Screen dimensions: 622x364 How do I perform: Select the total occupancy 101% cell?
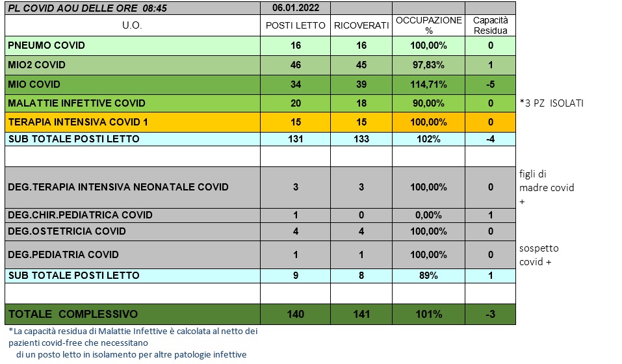(x=428, y=315)
